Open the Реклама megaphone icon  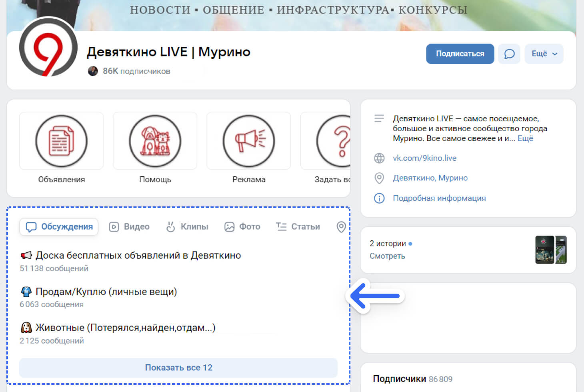248,141
